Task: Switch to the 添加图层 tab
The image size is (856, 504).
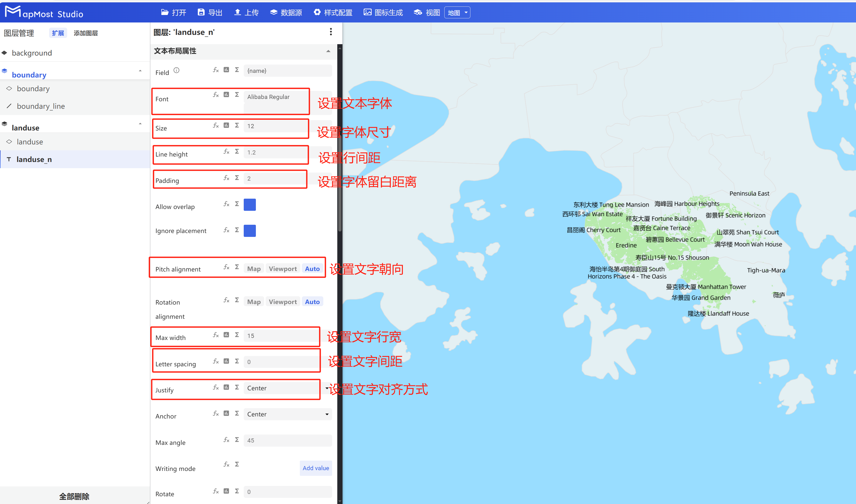Action: (86, 33)
